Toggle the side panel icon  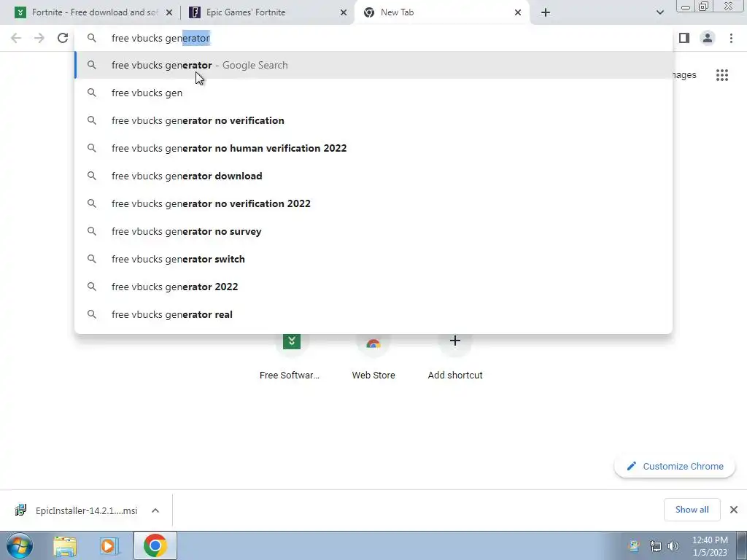click(684, 38)
